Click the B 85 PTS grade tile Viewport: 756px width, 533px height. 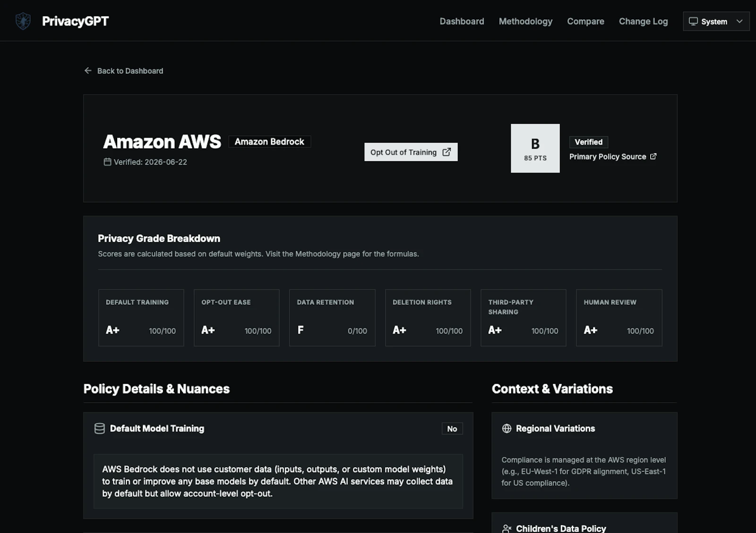[x=535, y=148]
